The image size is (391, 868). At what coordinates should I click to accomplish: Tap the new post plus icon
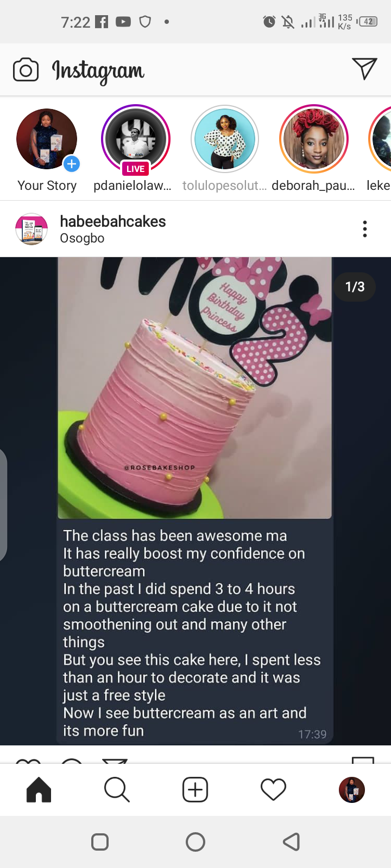point(195,789)
